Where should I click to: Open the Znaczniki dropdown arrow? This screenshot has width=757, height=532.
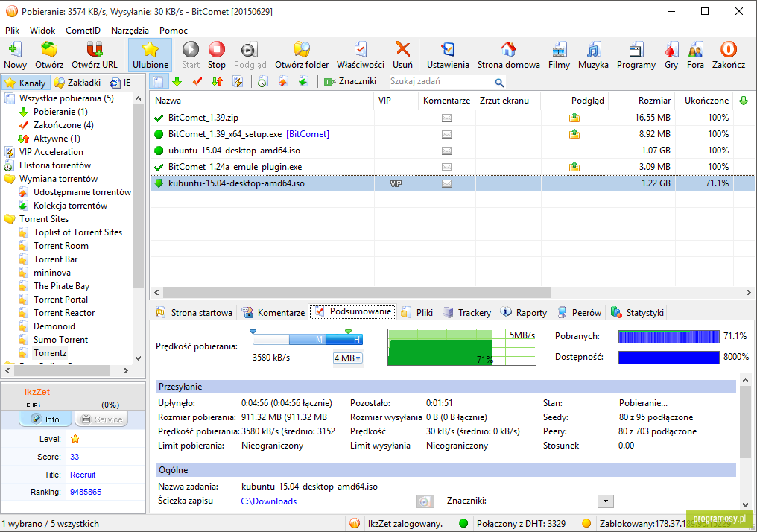606,501
